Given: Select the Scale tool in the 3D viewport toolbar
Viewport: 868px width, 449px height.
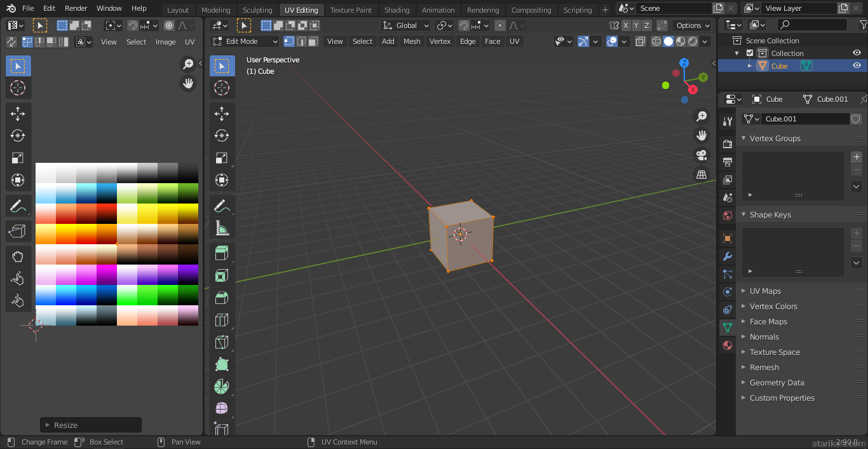Looking at the screenshot, I should 222,158.
